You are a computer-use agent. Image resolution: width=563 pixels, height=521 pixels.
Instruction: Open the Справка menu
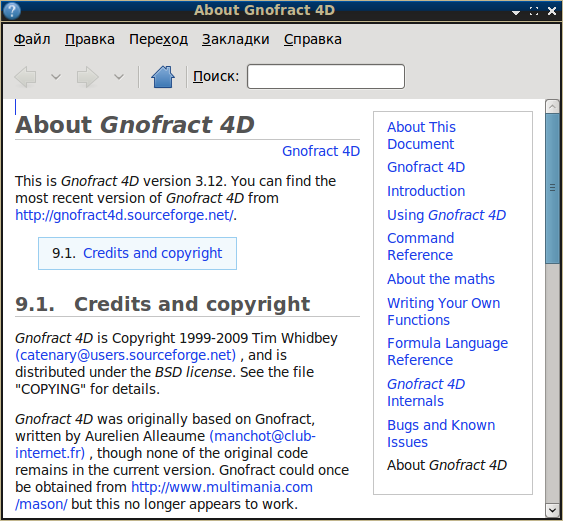coord(313,39)
